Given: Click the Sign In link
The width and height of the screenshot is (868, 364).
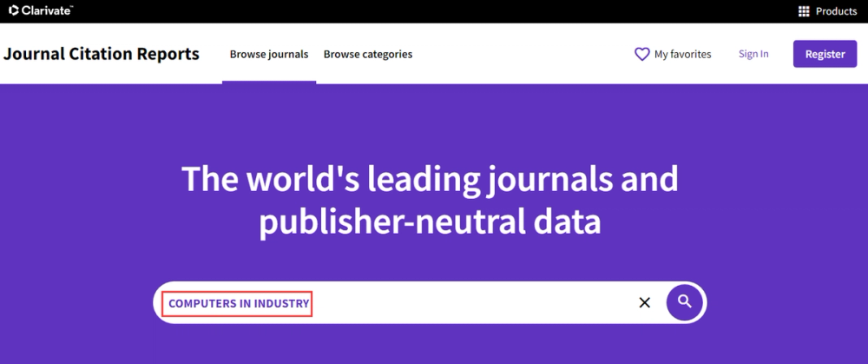Looking at the screenshot, I should point(753,54).
